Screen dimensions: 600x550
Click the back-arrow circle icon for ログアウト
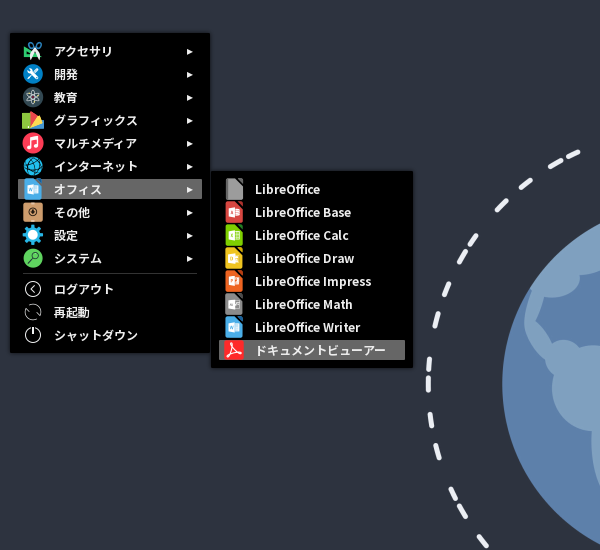click(x=33, y=289)
